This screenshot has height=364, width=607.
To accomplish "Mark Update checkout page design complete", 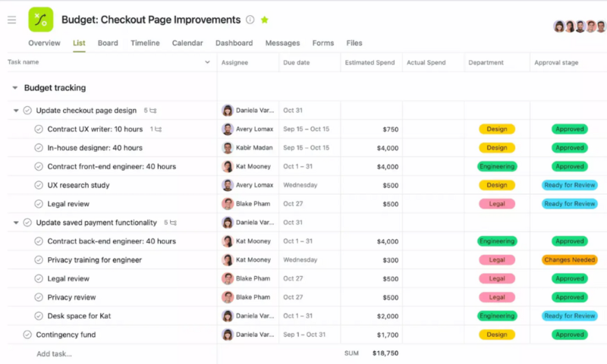I will (x=27, y=111).
